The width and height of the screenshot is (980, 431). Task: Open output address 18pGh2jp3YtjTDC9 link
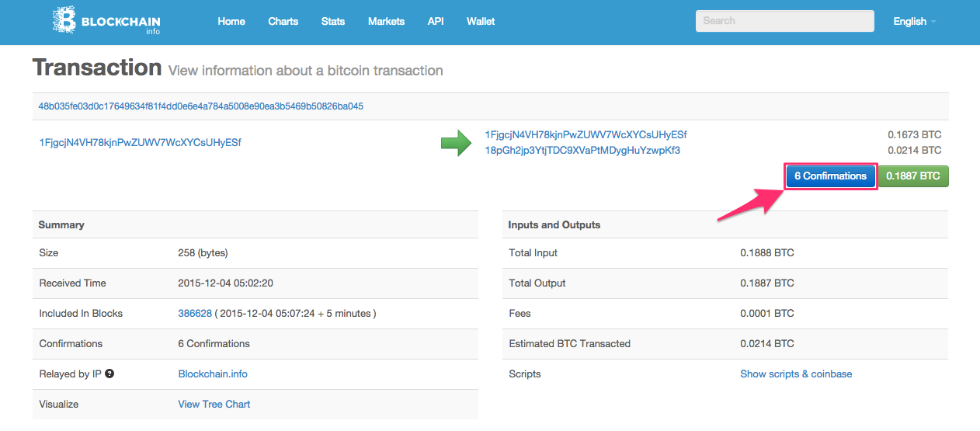[582, 151]
